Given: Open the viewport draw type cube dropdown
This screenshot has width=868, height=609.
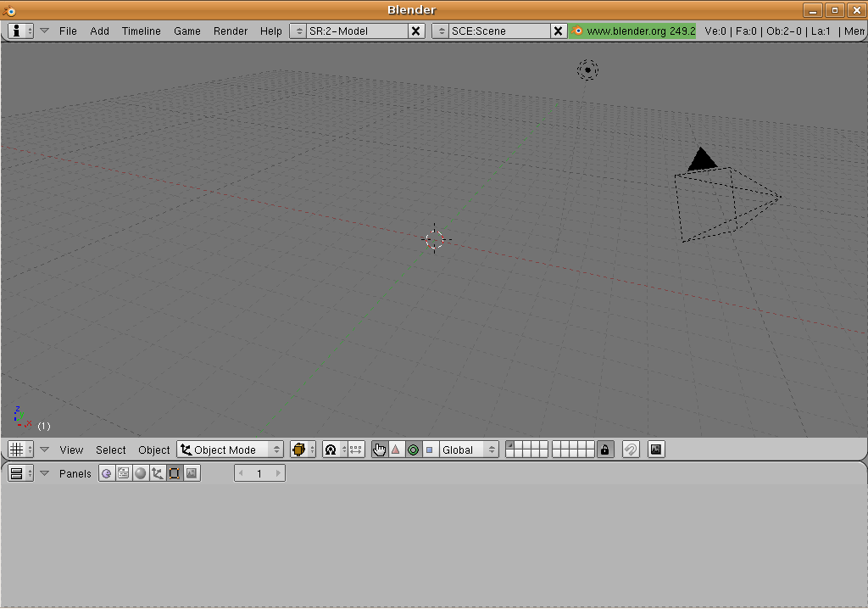Looking at the screenshot, I should pos(303,450).
